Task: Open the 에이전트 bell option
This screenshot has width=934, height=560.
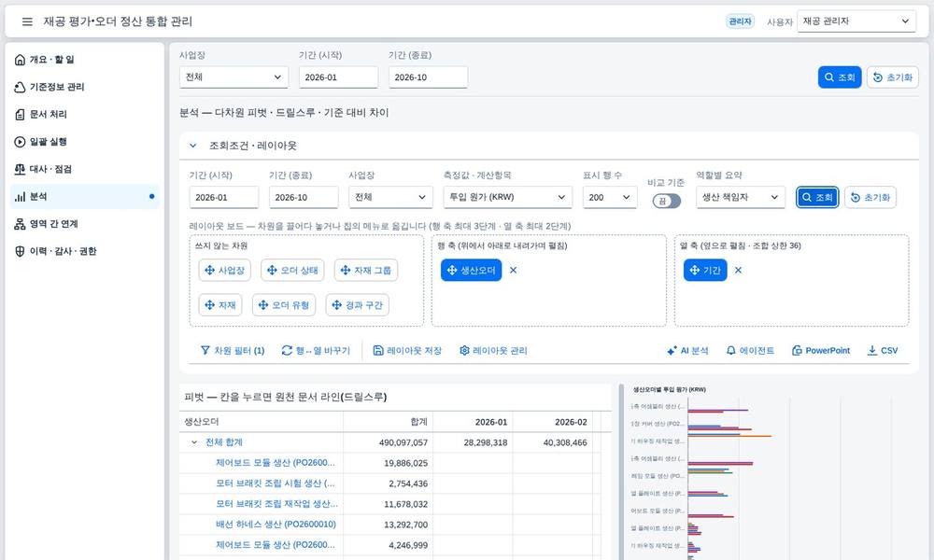Action: (750, 351)
